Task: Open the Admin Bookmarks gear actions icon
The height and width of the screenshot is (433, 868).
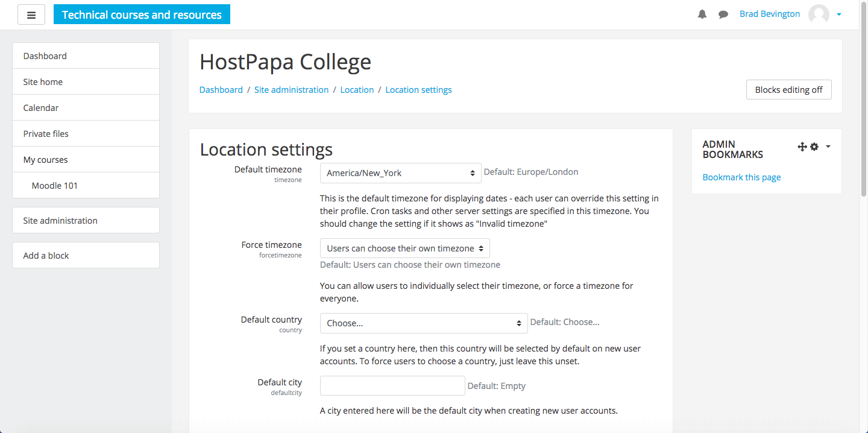Action: coord(814,147)
